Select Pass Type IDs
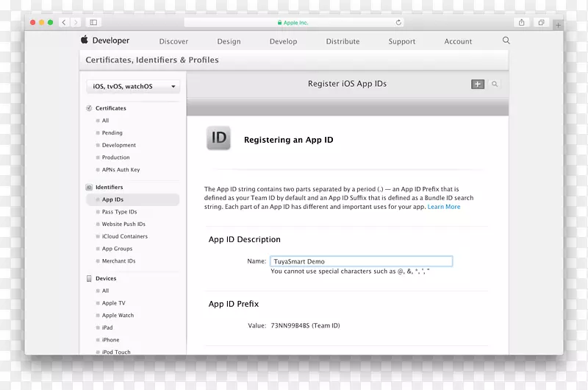Image resolution: width=588 pixels, height=390 pixels. [x=119, y=212]
